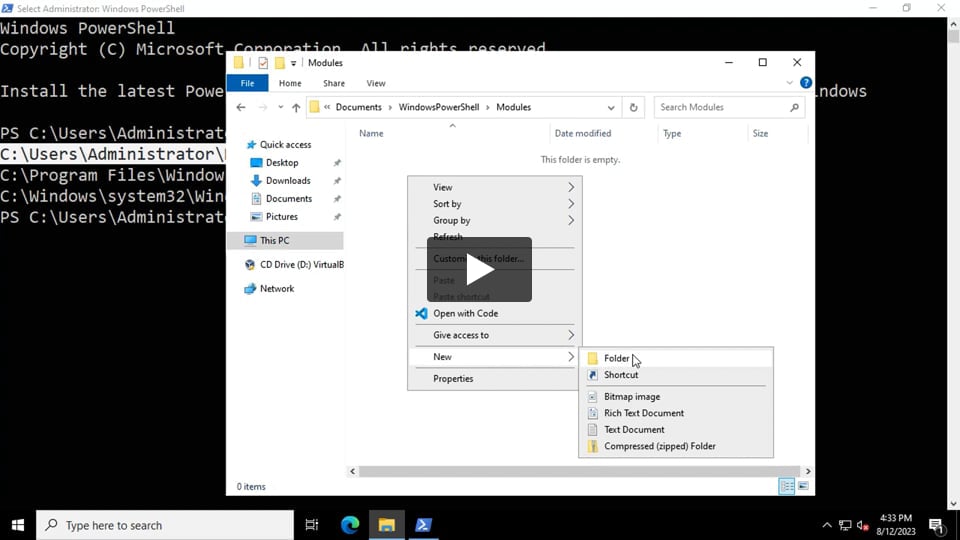Click the video play button overlay
This screenshot has width=960, height=540.
pyautogui.click(x=479, y=269)
